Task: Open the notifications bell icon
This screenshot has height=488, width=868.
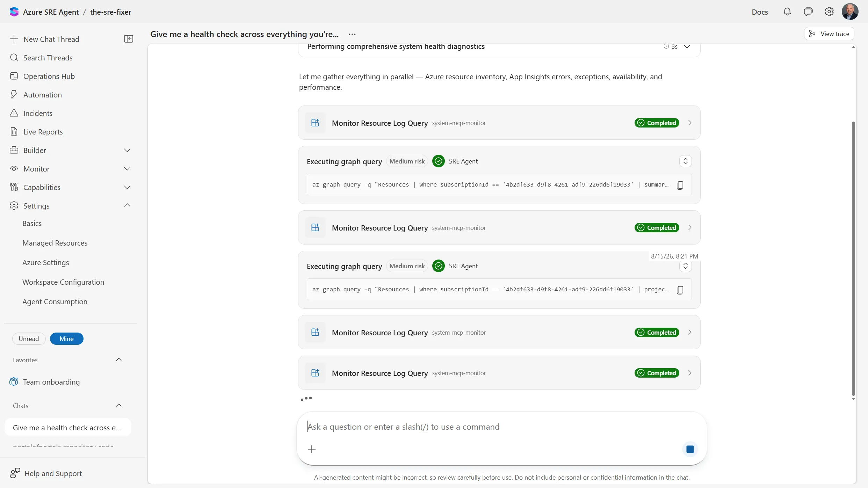Action: [x=787, y=12]
